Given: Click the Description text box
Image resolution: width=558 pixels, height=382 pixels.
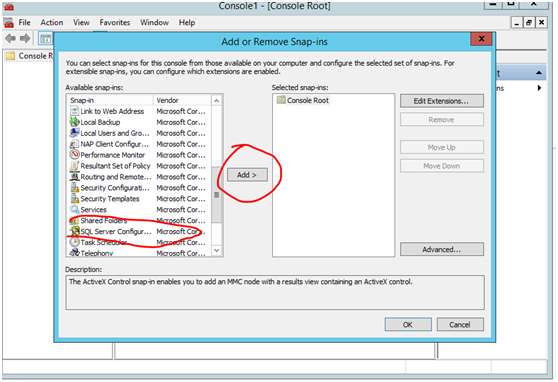Looking at the screenshot, I should [x=275, y=292].
